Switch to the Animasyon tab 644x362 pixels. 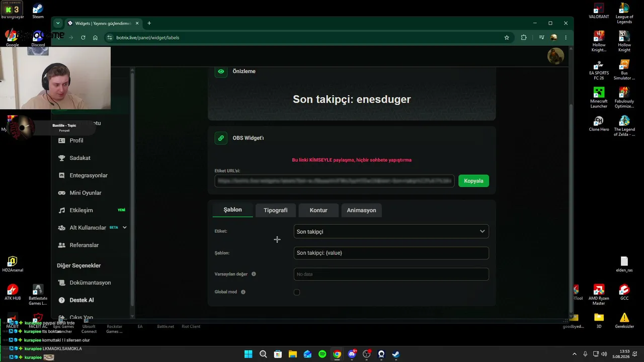point(361,210)
